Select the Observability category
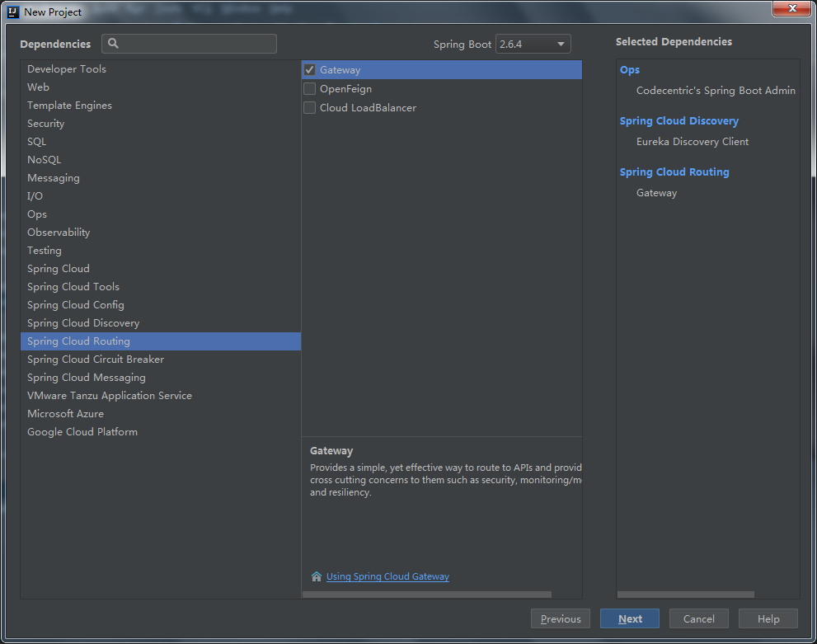817x644 pixels. pos(161,233)
